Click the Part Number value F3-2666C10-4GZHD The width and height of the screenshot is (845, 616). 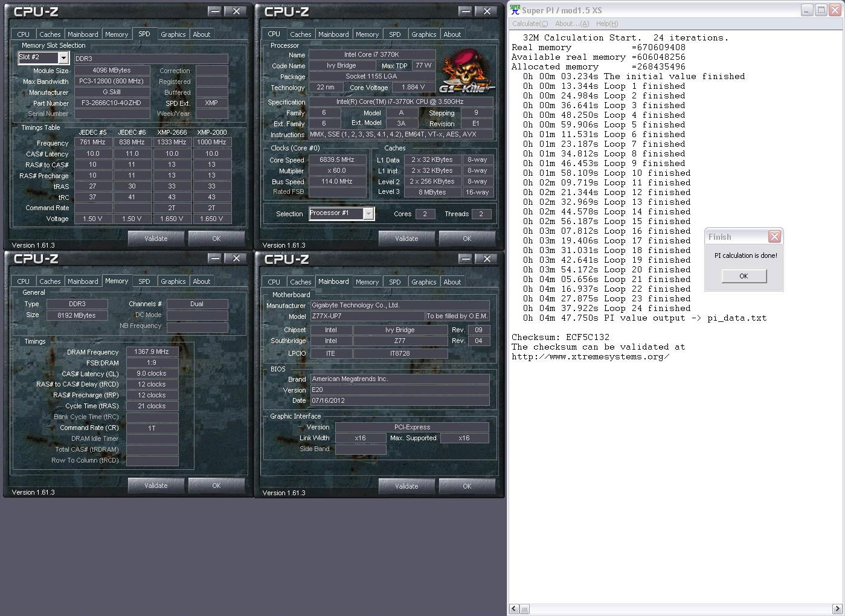pos(112,103)
